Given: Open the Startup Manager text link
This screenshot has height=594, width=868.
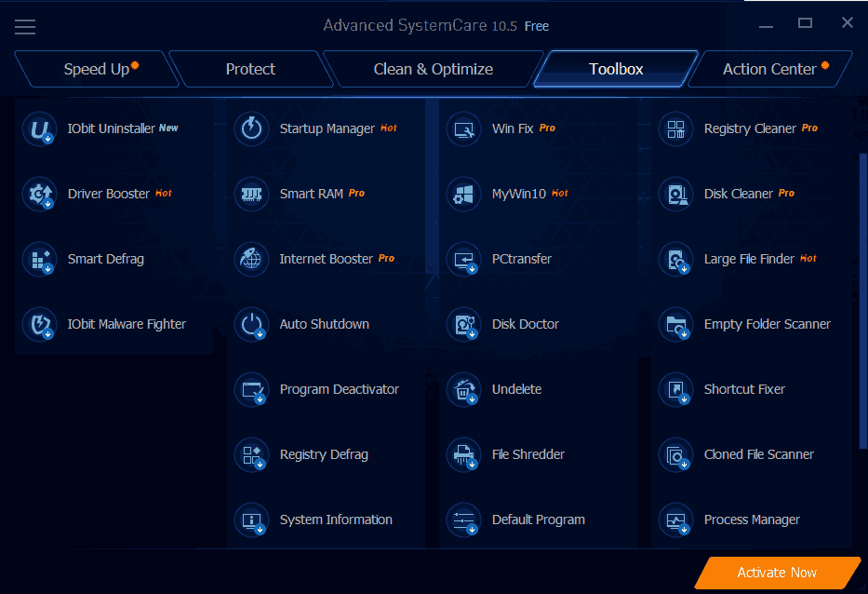Looking at the screenshot, I should click(x=327, y=128).
